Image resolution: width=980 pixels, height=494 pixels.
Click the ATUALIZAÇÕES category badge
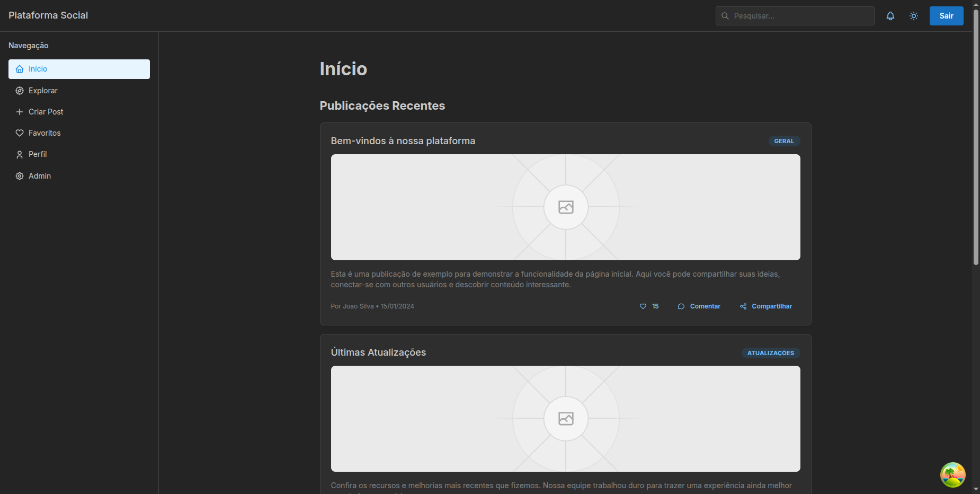(x=770, y=353)
